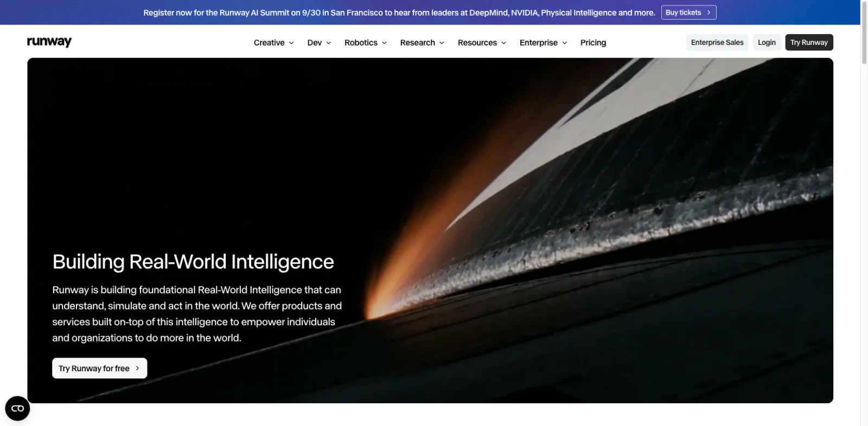Open the chat widget icon in the corner
The image size is (868, 426).
tap(17, 408)
